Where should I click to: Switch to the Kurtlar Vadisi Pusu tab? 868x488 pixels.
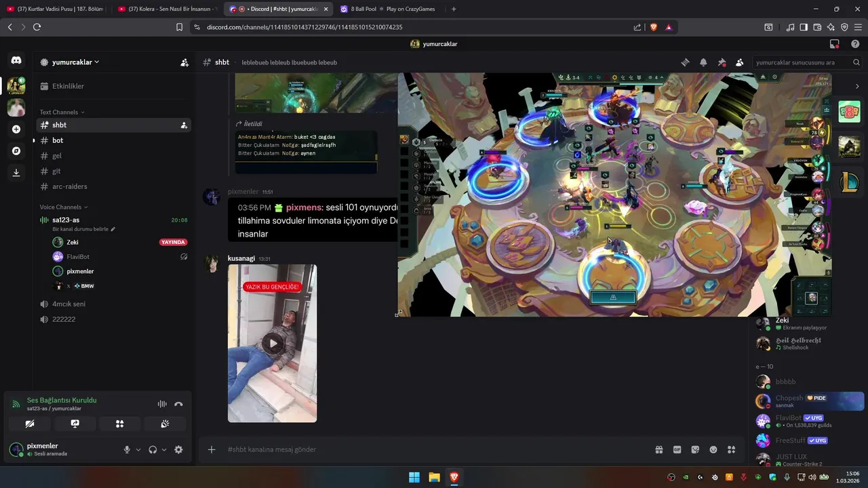(x=56, y=9)
